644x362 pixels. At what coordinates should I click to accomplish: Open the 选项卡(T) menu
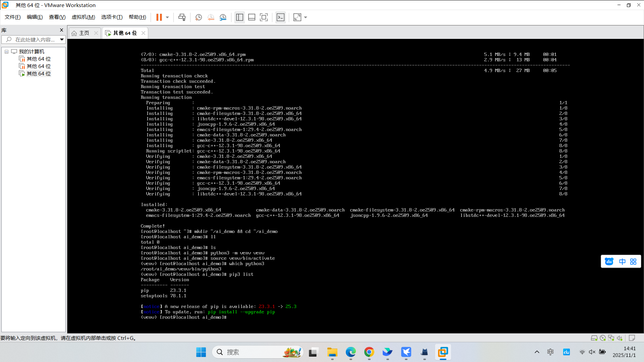click(112, 17)
